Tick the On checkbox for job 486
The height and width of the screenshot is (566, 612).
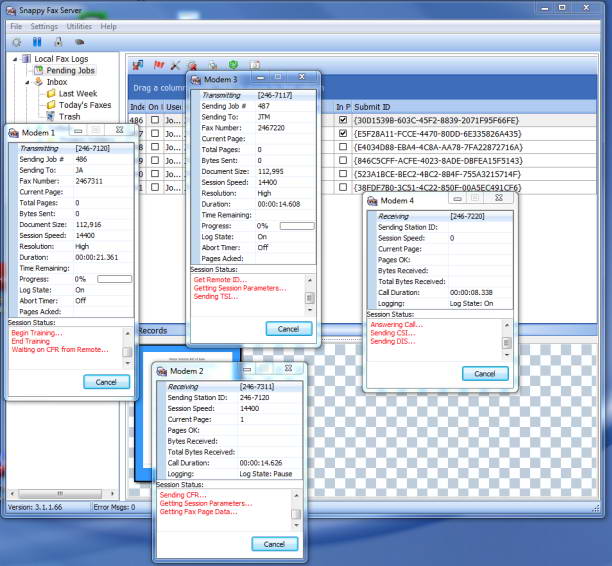click(155, 120)
